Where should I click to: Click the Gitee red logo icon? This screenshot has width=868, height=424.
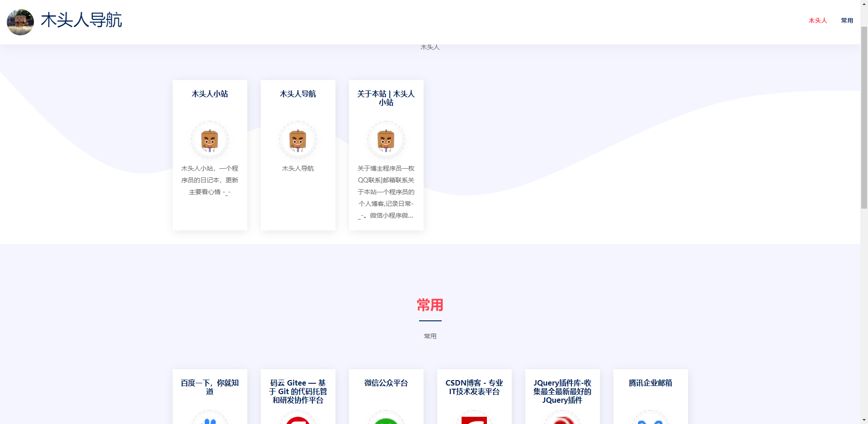point(297,419)
